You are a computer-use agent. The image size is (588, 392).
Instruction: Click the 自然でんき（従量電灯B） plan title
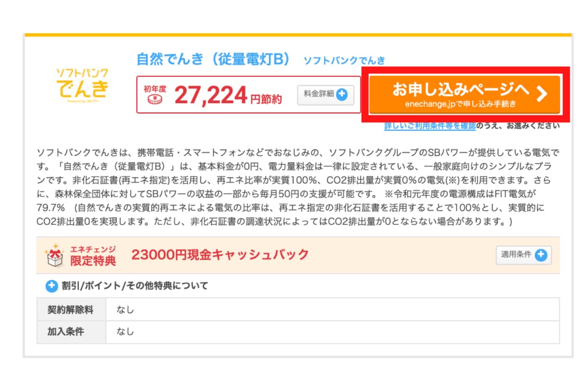pyautogui.click(x=213, y=60)
